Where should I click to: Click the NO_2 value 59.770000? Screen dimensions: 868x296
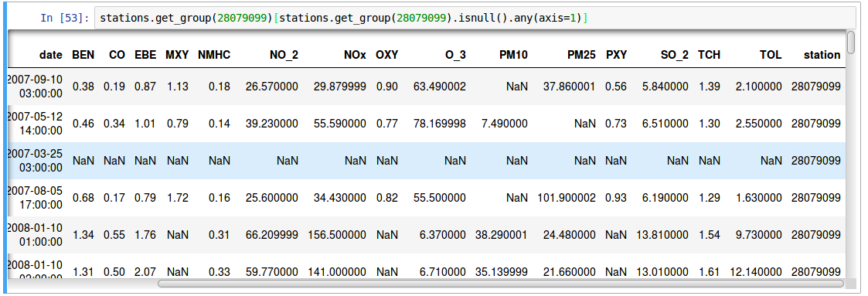pyautogui.click(x=272, y=272)
